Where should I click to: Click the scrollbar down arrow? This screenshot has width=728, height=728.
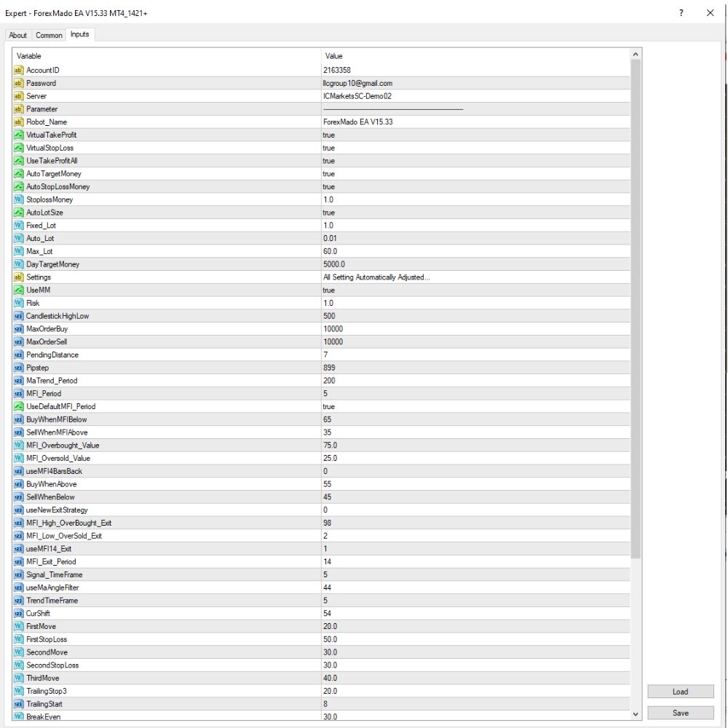coord(636,714)
